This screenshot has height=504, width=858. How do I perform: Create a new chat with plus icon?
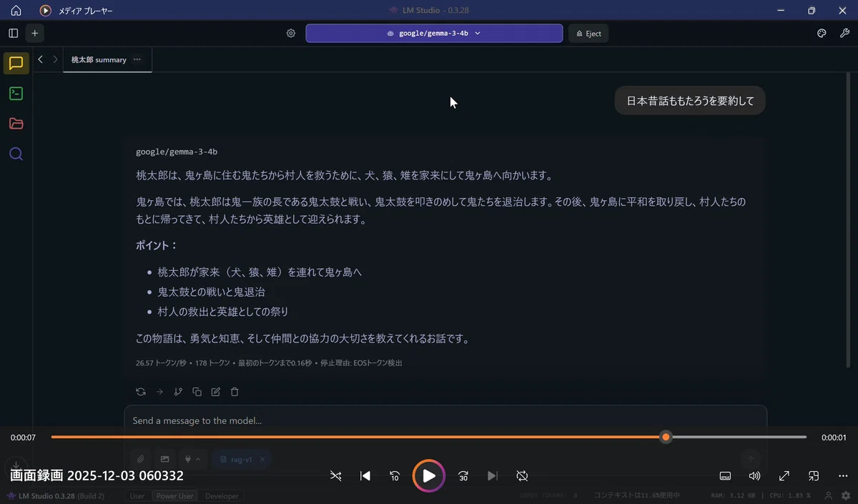[x=34, y=33]
